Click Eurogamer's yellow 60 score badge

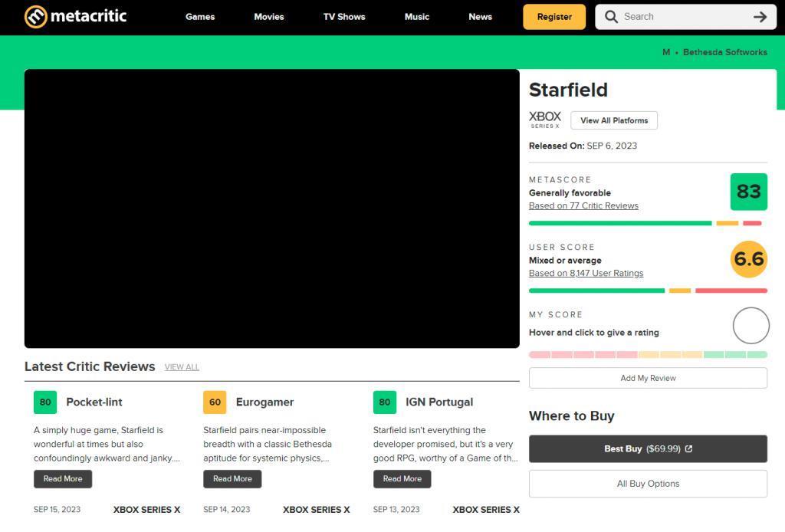pos(215,402)
